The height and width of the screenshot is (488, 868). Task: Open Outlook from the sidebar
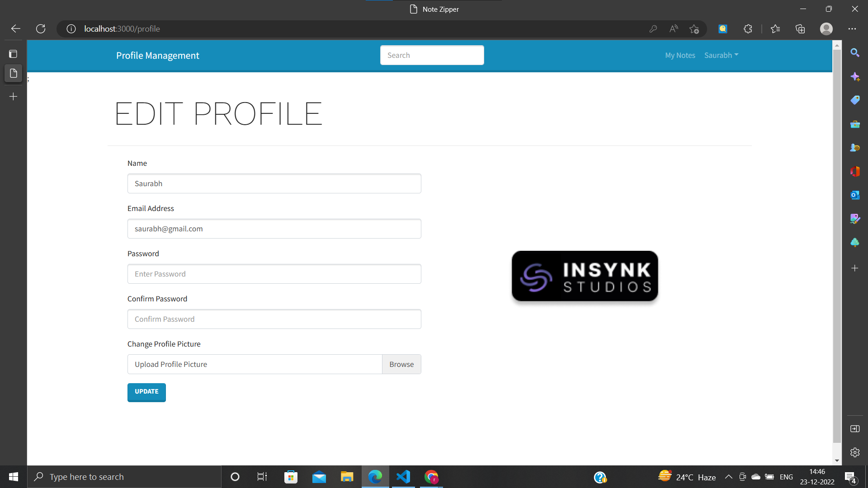[855, 195]
